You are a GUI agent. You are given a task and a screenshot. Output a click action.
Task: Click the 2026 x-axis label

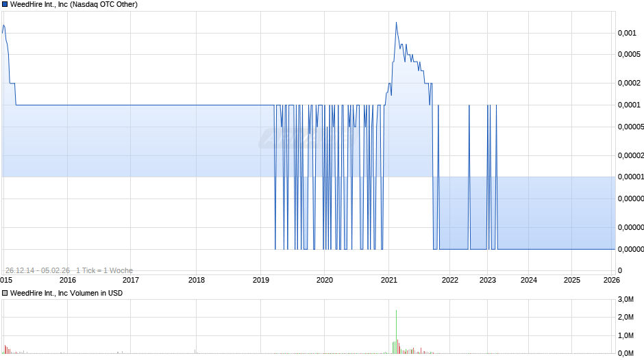[x=612, y=280]
